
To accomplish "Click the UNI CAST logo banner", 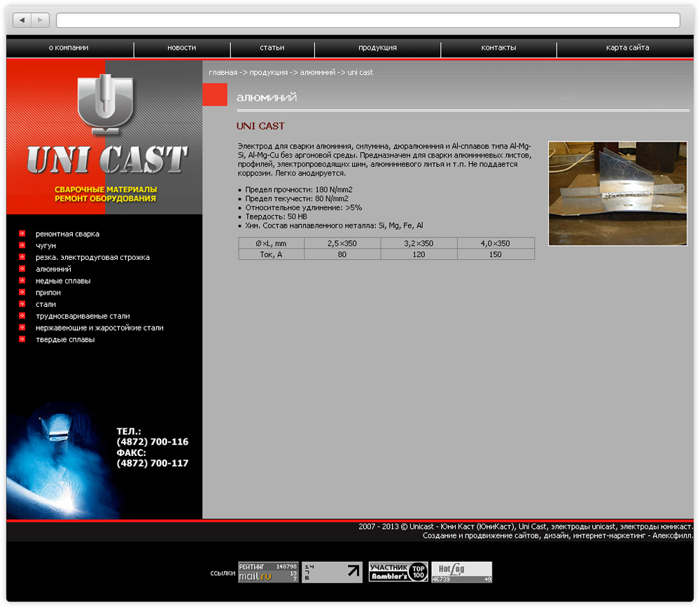I will 104,137.
